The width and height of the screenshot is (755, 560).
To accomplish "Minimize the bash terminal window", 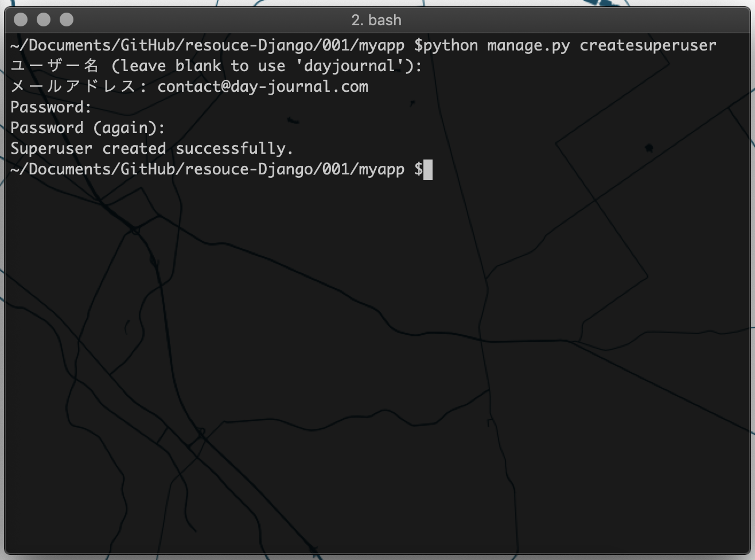I will coord(44,20).
